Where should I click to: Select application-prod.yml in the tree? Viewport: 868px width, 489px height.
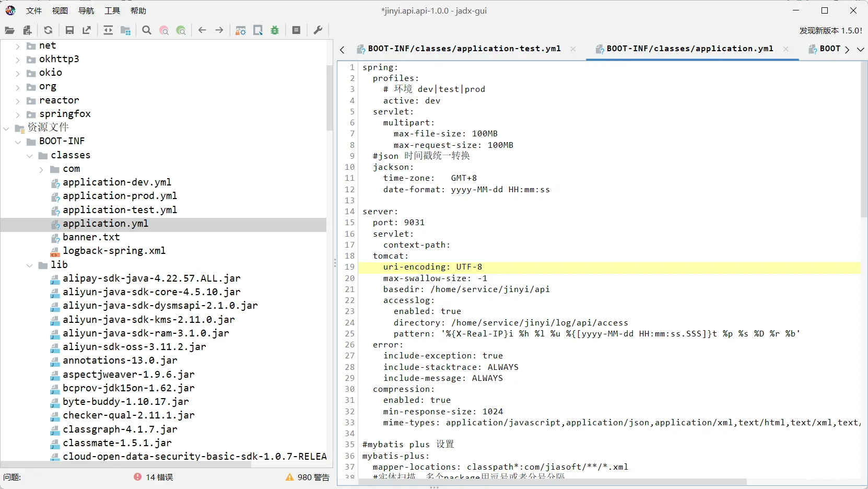point(120,196)
